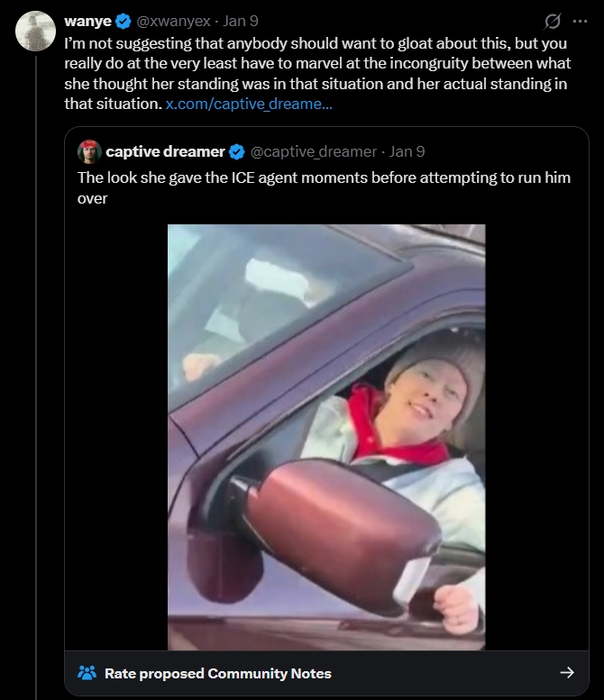Click the Community Notes people icon
The width and height of the screenshot is (604, 700).
coord(87,673)
